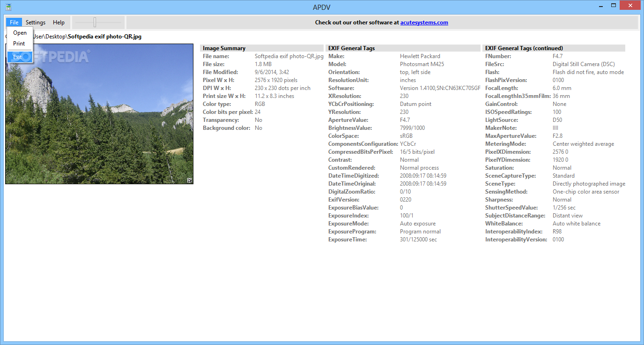Open the Help menu

[x=59, y=22]
